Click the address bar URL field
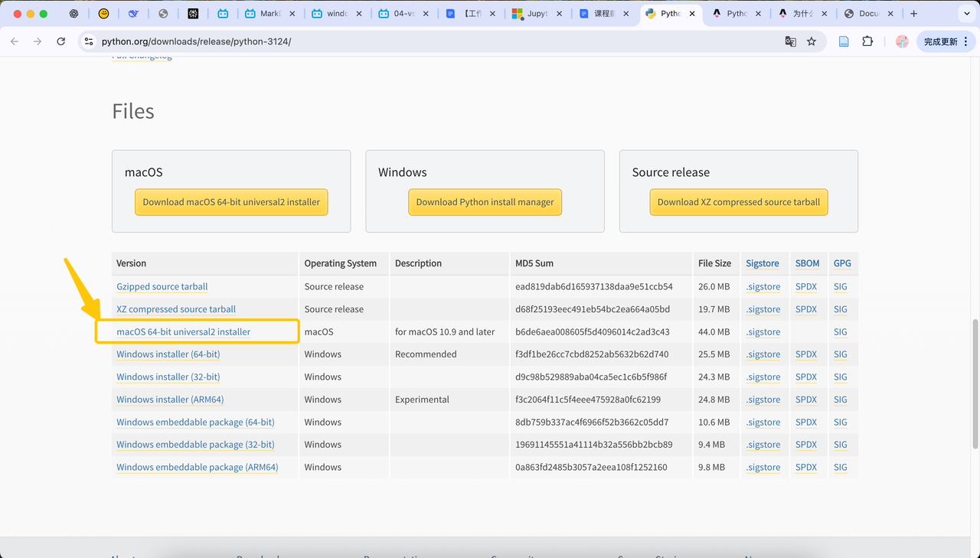This screenshot has width=980, height=558. tap(383, 41)
